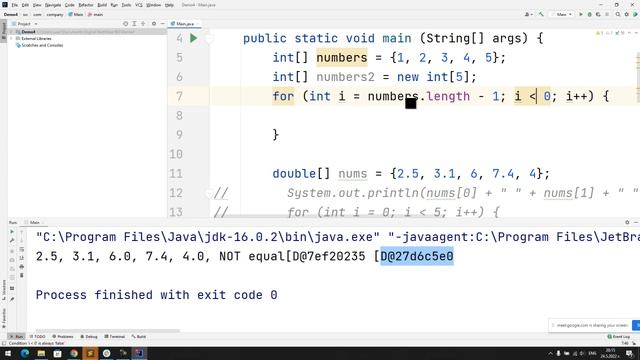Open File menu

pyautogui.click(x=15, y=5)
